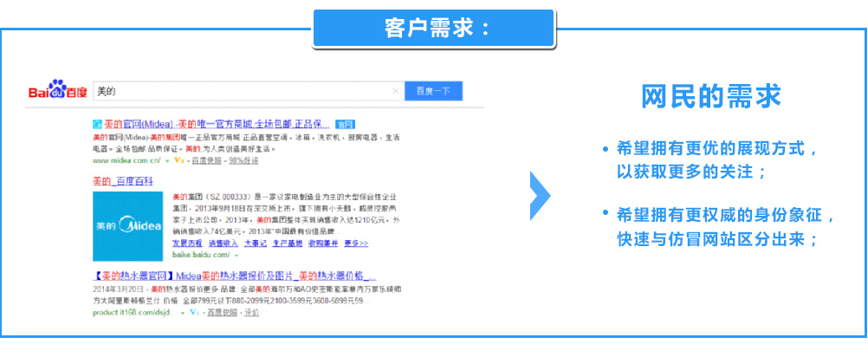Image resolution: width=868 pixels, height=357 pixels.
Task: Click the V3 trust badge on first result
Action: [180, 161]
